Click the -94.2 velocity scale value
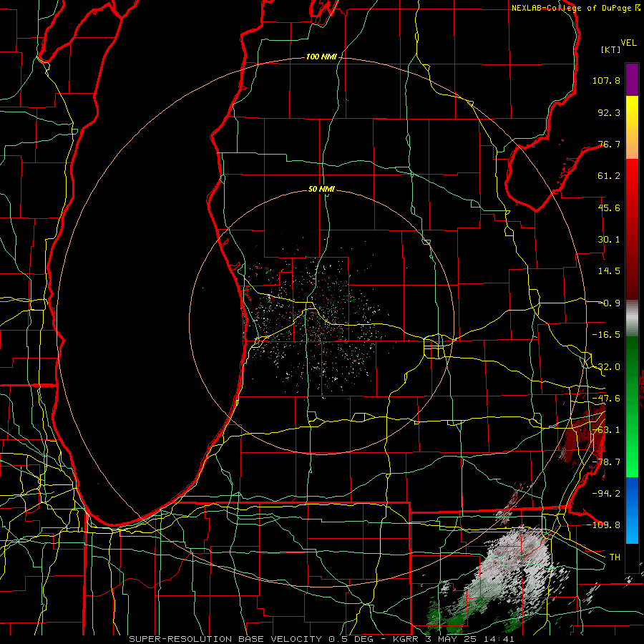644x644 pixels. click(606, 493)
